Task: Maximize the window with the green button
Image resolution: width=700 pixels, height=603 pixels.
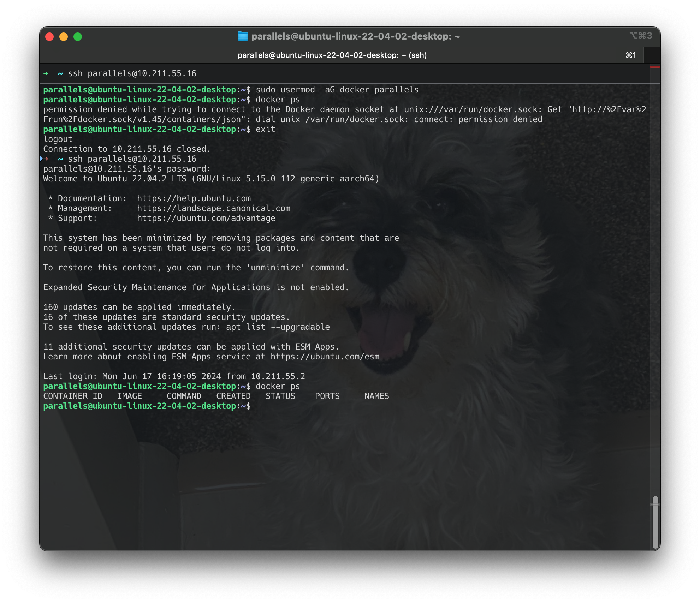Action: click(x=78, y=37)
